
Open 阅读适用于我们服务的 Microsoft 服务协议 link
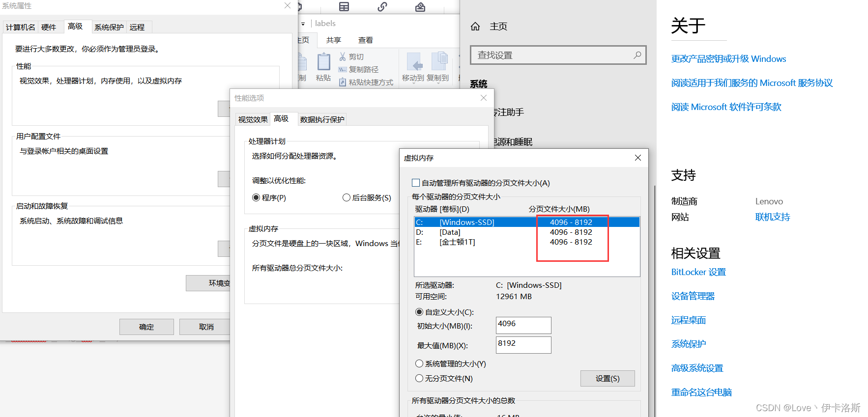[x=752, y=83]
